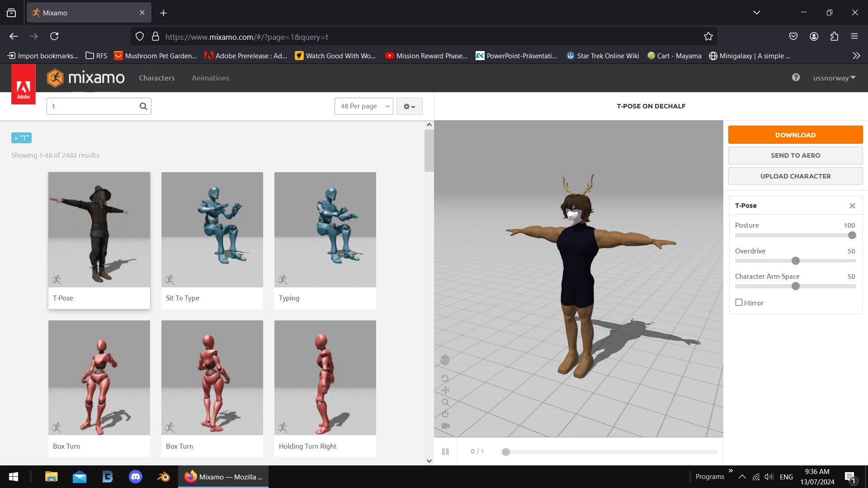
Task: Switch to the Characters tab
Action: [156, 78]
